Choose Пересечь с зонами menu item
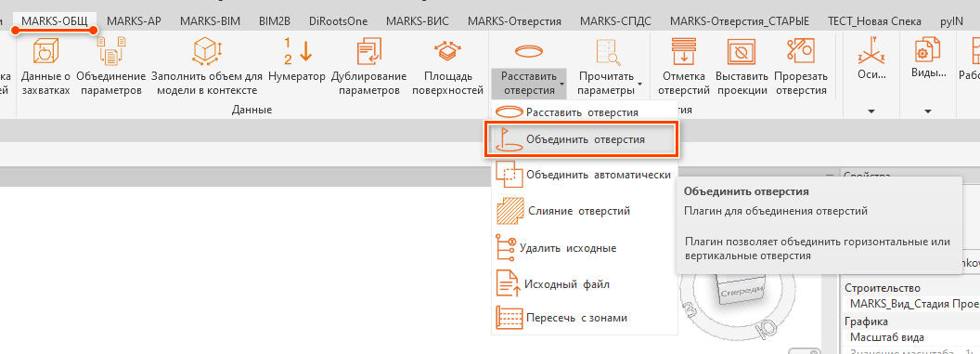 click(x=585, y=318)
